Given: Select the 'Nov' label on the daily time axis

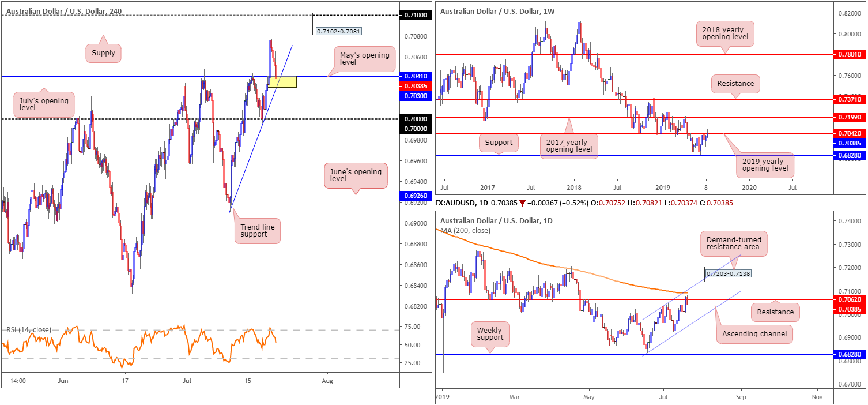Looking at the screenshot, I should tap(817, 397).
